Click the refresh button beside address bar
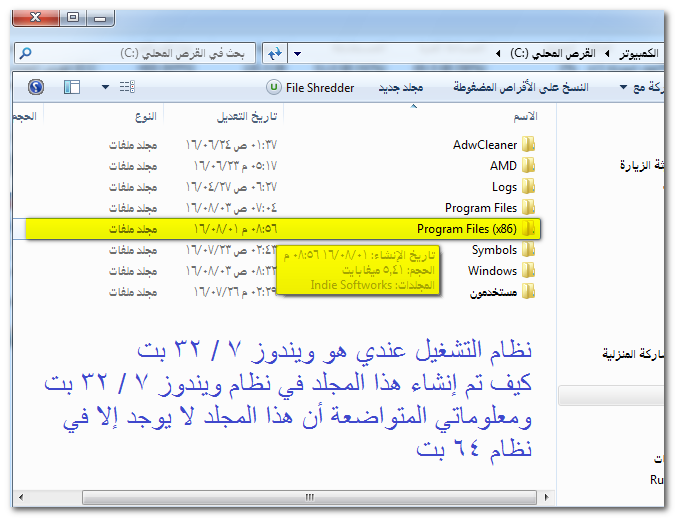This screenshot has height=518, width=675. pyautogui.click(x=273, y=52)
